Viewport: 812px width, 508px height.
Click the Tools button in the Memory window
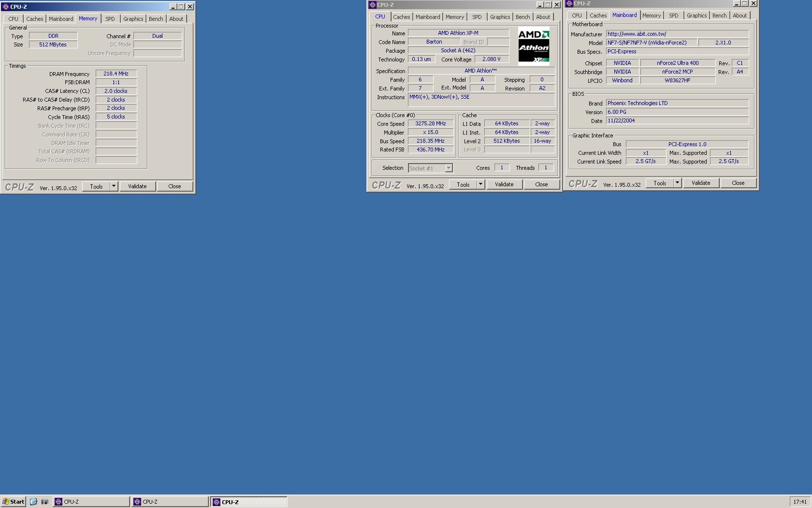pyautogui.click(x=96, y=186)
